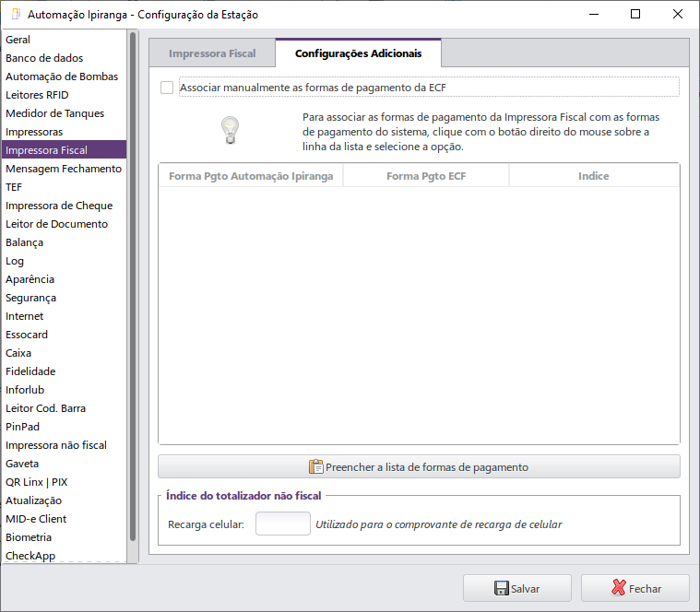Open Mensagem Fechamento settings
The width and height of the screenshot is (700, 612).
(x=64, y=169)
